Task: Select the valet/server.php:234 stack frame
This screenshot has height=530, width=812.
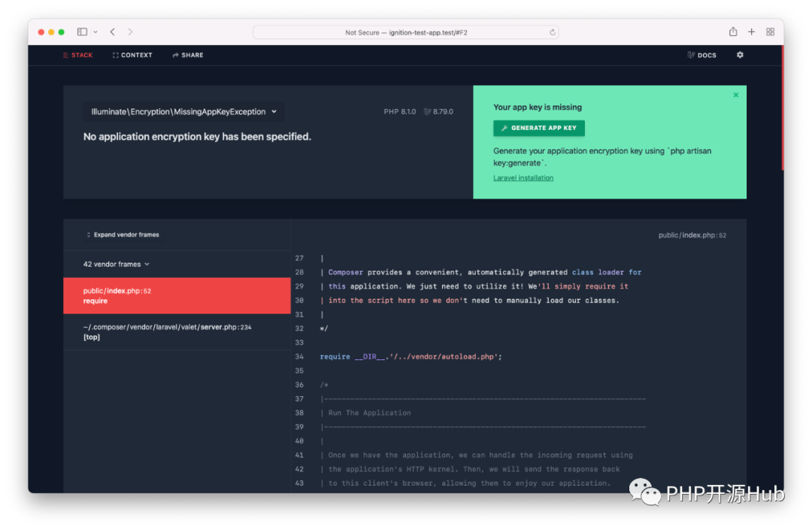Action: [177, 332]
